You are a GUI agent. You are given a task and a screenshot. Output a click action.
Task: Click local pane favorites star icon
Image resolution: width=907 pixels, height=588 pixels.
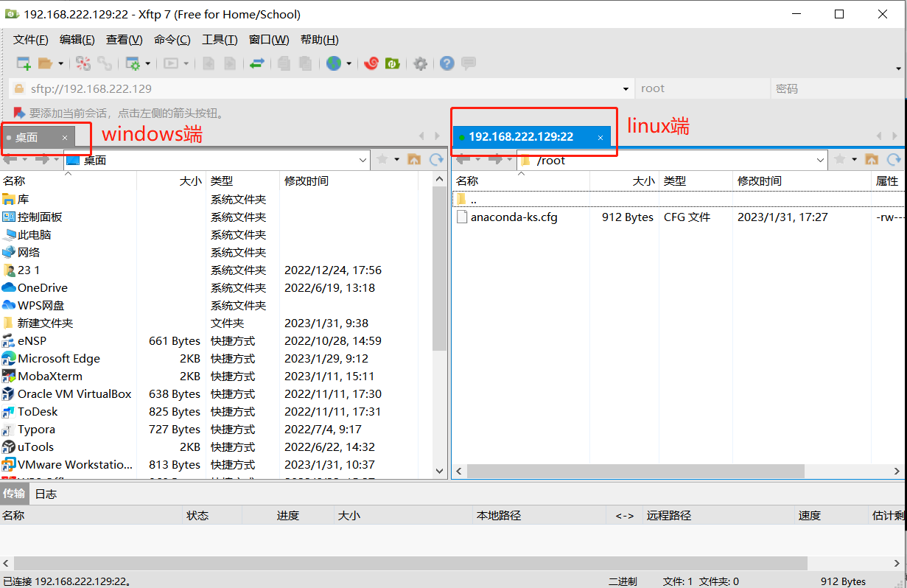pyautogui.click(x=382, y=159)
